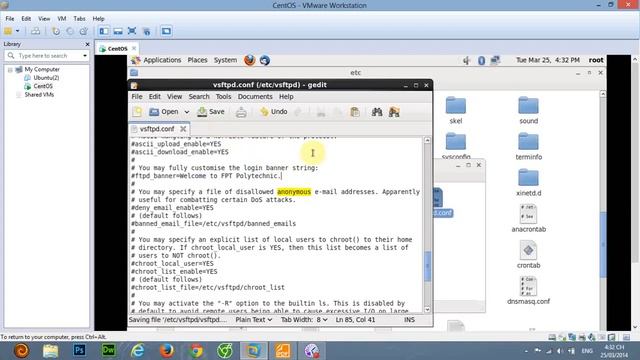The width and height of the screenshot is (640, 360).
Task: Click the Paste icon in gedit toolbar
Action: click(x=355, y=112)
